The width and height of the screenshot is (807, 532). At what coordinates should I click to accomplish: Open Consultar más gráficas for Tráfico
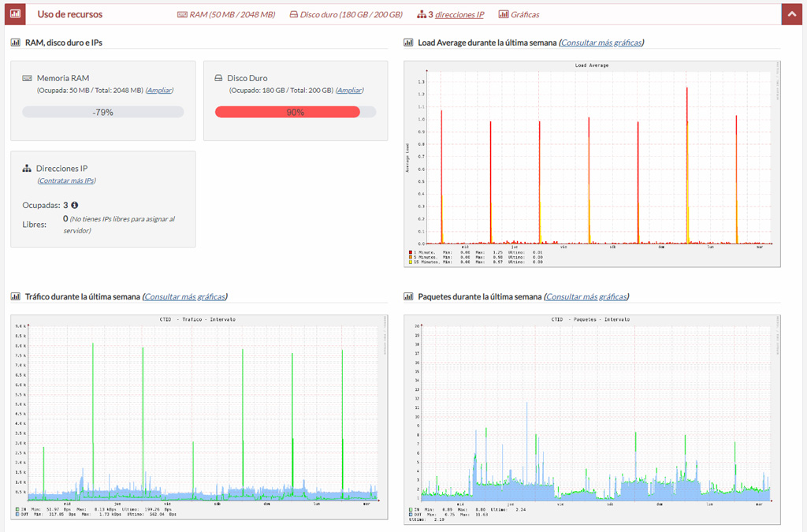tap(184, 297)
